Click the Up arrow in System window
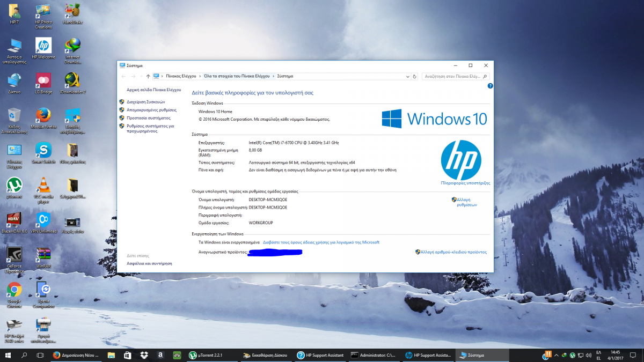 coord(148,76)
